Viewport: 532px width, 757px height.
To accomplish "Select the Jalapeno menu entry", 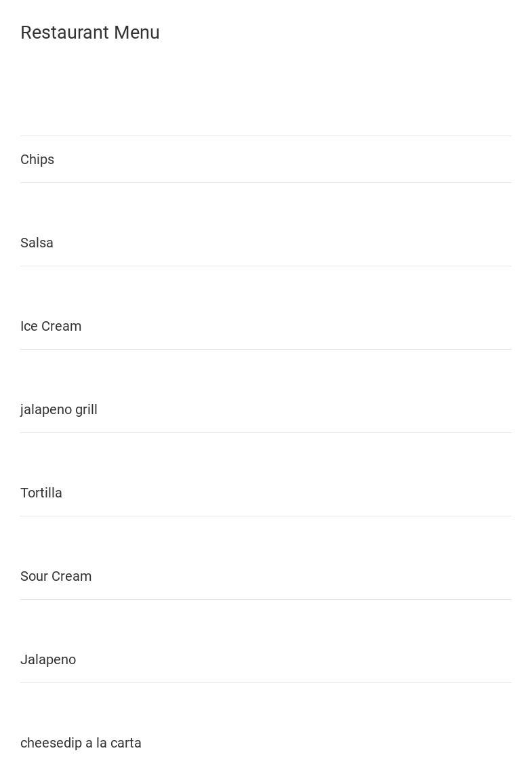I will pyautogui.click(x=48, y=659).
